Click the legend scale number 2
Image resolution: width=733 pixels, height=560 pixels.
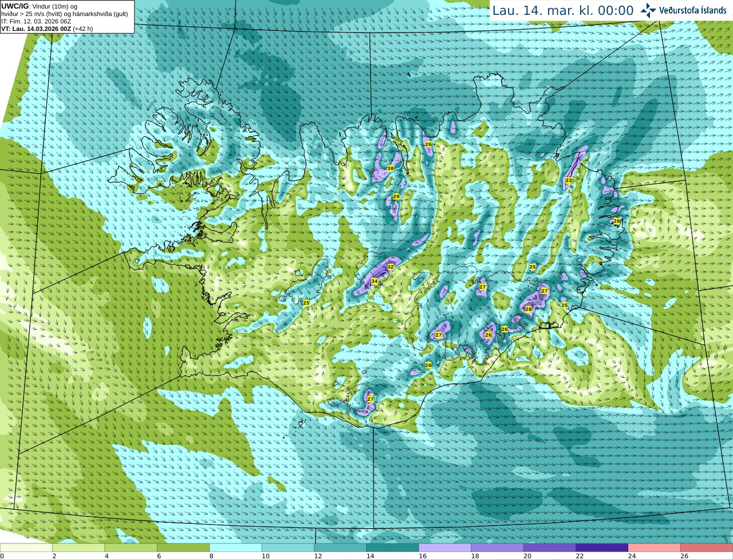pyautogui.click(x=54, y=556)
